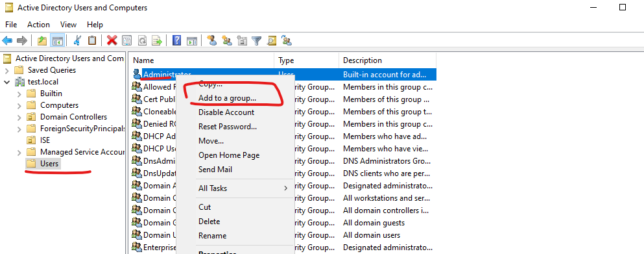Create a new group with the toolbar icon
The width and height of the screenshot is (644, 254).
click(227, 40)
